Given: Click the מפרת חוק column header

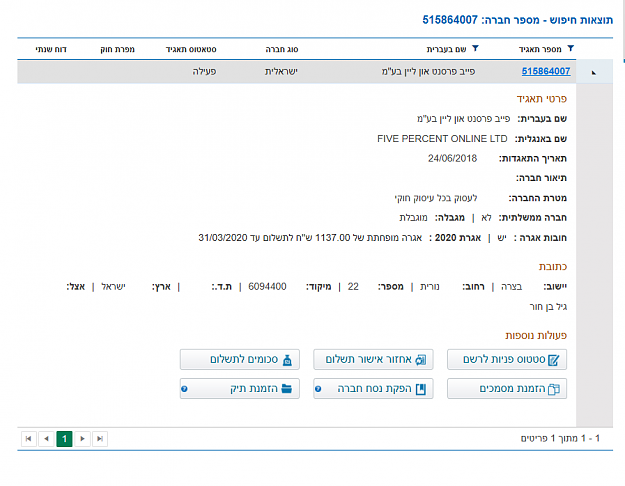Looking at the screenshot, I should [117, 49].
